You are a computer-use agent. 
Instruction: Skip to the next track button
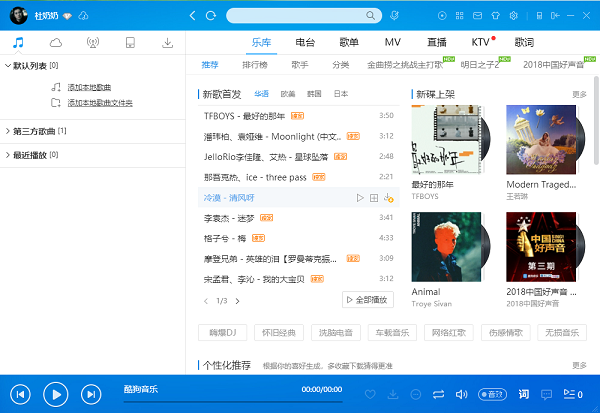[x=91, y=394]
